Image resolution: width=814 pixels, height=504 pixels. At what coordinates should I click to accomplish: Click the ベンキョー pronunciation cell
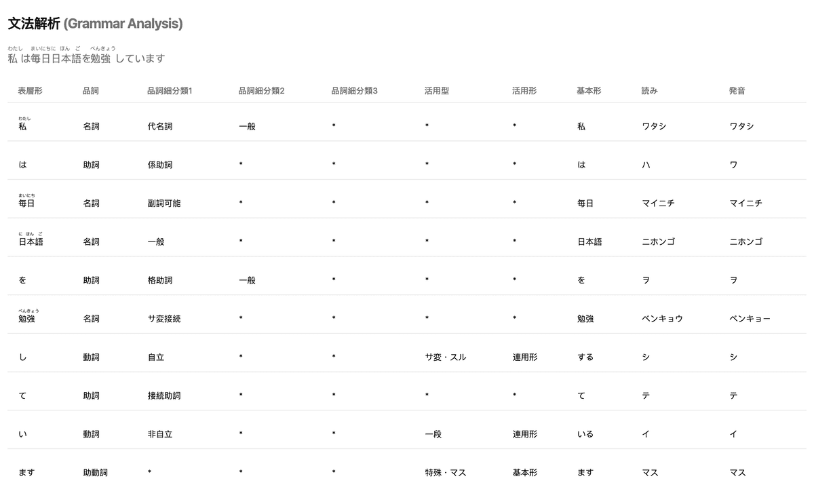(x=750, y=318)
